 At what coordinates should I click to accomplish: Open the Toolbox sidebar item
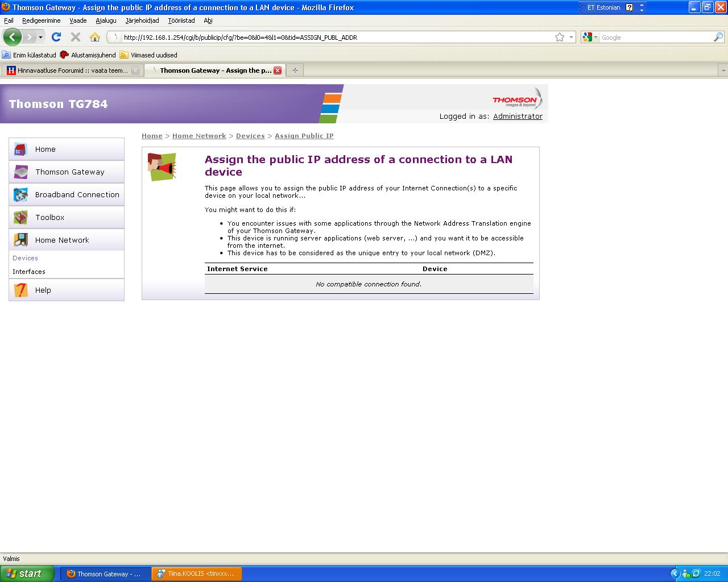[67, 217]
